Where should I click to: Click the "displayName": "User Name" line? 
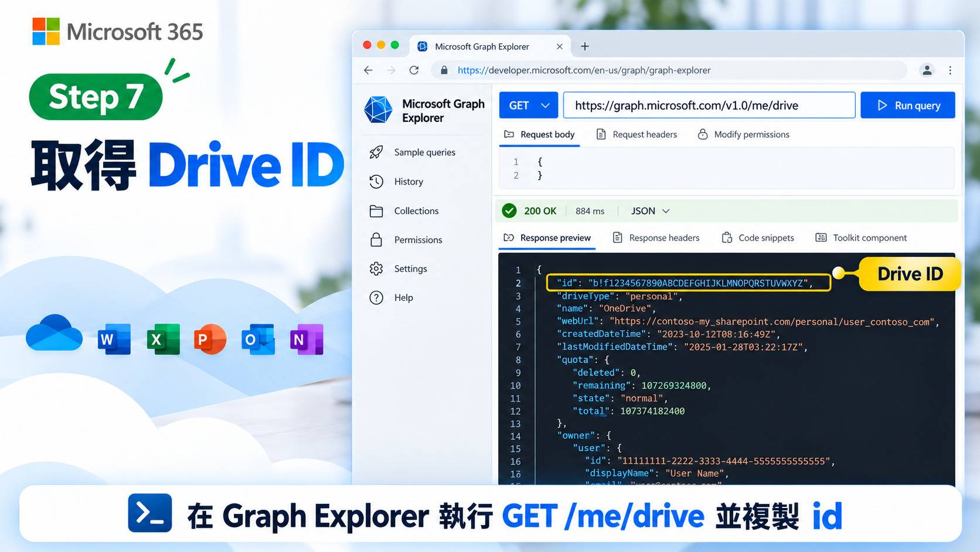point(656,473)
